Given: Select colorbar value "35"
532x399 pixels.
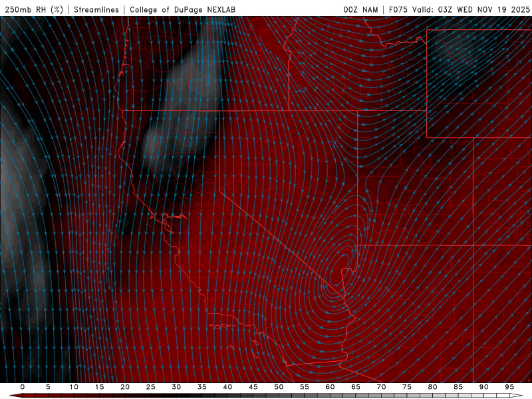Looking at the screenshot, I should (x=202, y=387).
